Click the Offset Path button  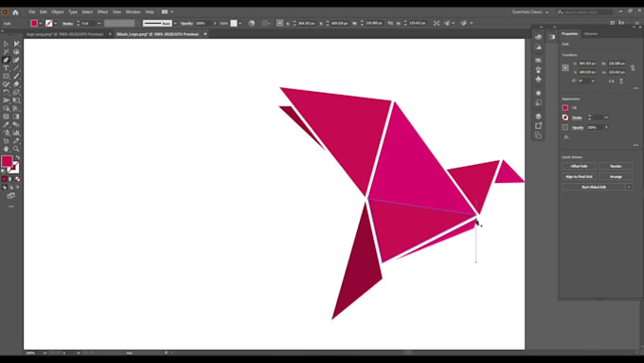(x=579, y=166)
